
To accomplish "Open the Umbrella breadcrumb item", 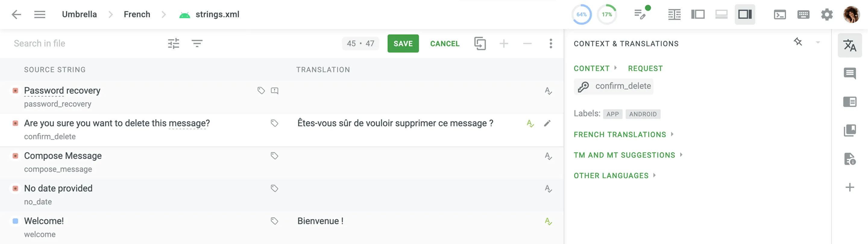I will point(79,14).
